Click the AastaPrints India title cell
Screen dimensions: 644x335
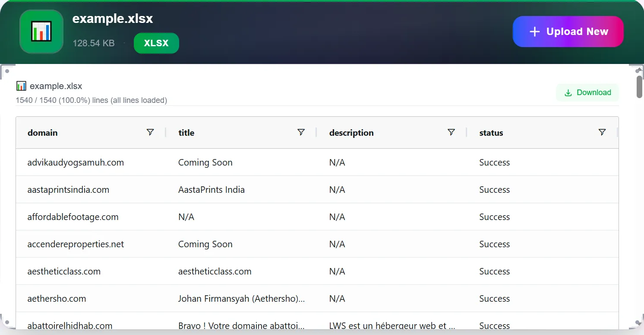(x=212, y=190)
